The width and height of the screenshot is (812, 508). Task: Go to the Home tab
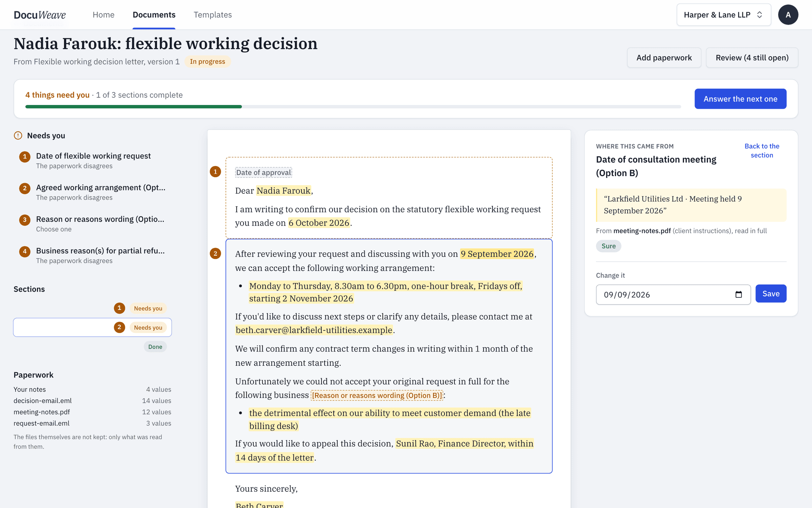click(x=104, y=15)
